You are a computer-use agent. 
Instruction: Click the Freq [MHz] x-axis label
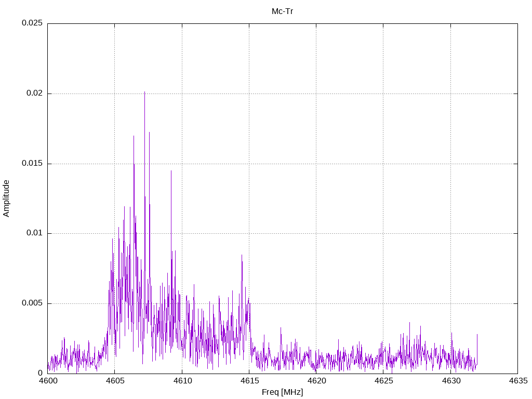coord(282,392)
